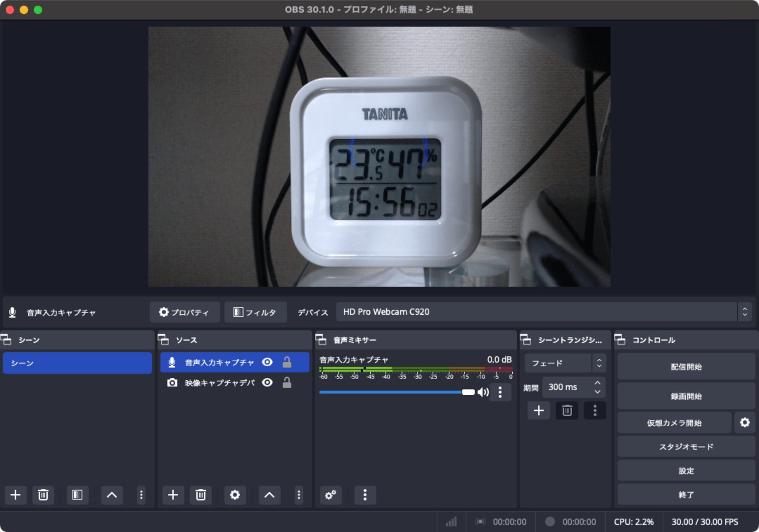The width and height of the screenshot is (759, 532).
Task: Add a new source with plus icon
Action: click(x=173, y=495)
